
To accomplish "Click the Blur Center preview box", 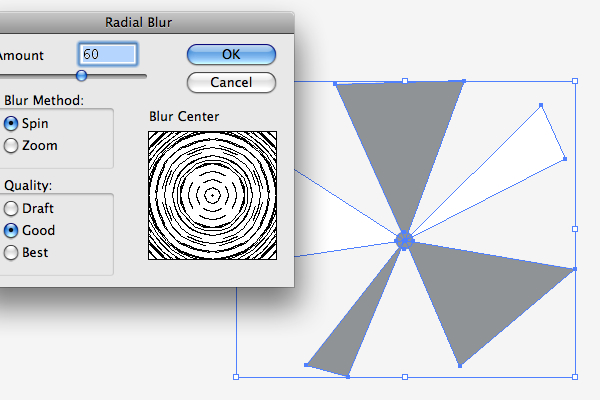I will coord(212,196).
